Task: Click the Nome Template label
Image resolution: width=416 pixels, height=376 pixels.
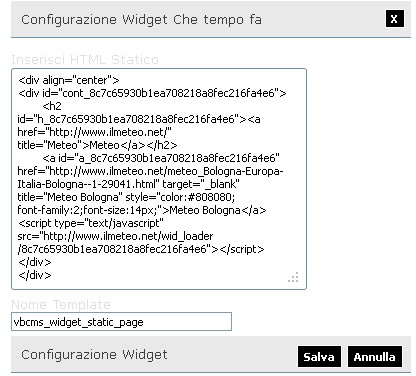Action: pos(61,304)
